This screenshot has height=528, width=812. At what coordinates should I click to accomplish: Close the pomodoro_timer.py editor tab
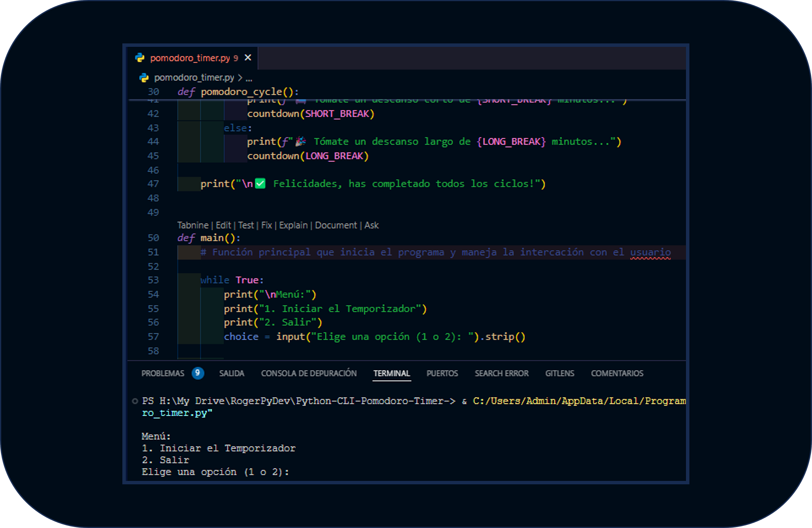click(248, 58)
